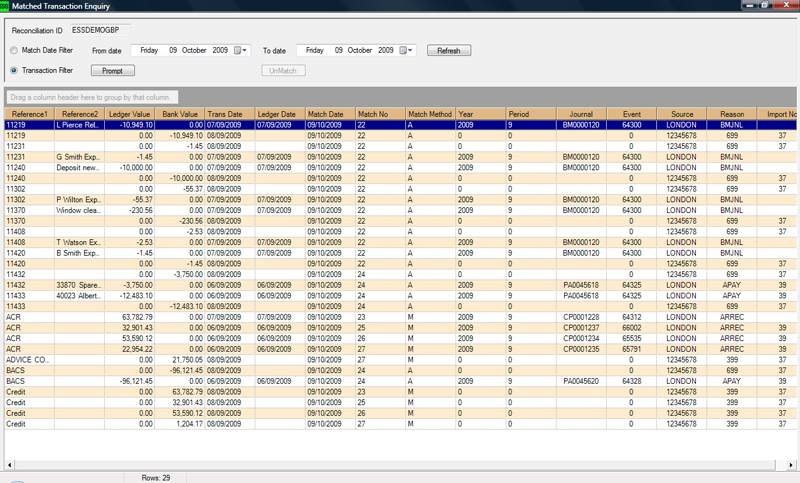Click the group-by column header drop area
Viewport: 800px width, 483px height.
[x=92, y=97]
